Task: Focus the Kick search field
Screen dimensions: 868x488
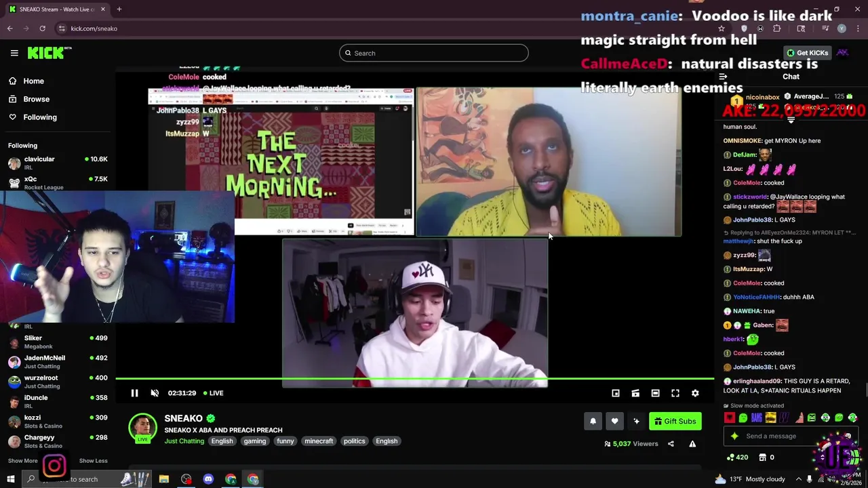Action: (433, 53)
